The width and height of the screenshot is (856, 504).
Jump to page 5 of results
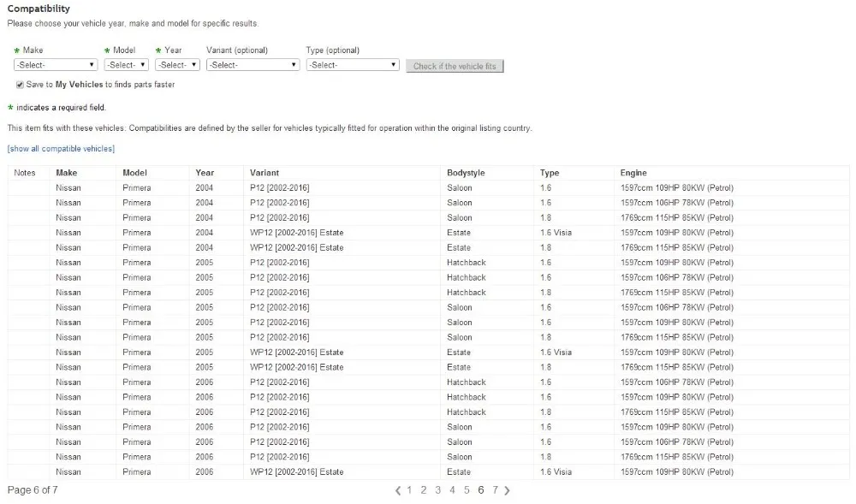tap(467, 489)
